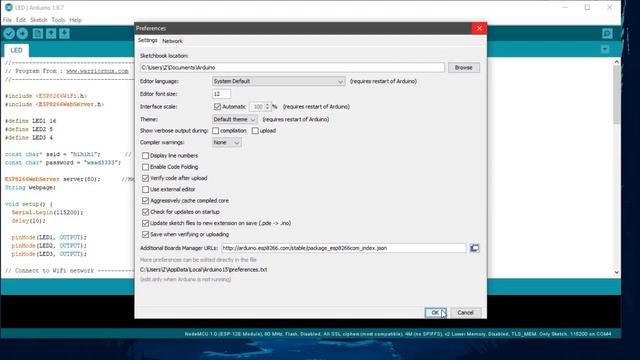The width and height of the screenshot is (640, 360).
Task: Open the sketch tab menu arrow
Action: coord(605,49)
